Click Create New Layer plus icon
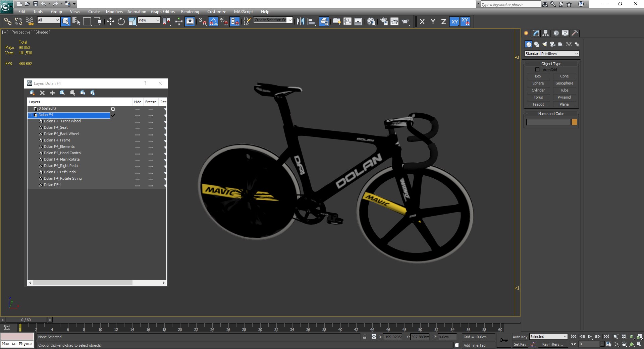This screenshot has width=644, height=349. (52, 93)
